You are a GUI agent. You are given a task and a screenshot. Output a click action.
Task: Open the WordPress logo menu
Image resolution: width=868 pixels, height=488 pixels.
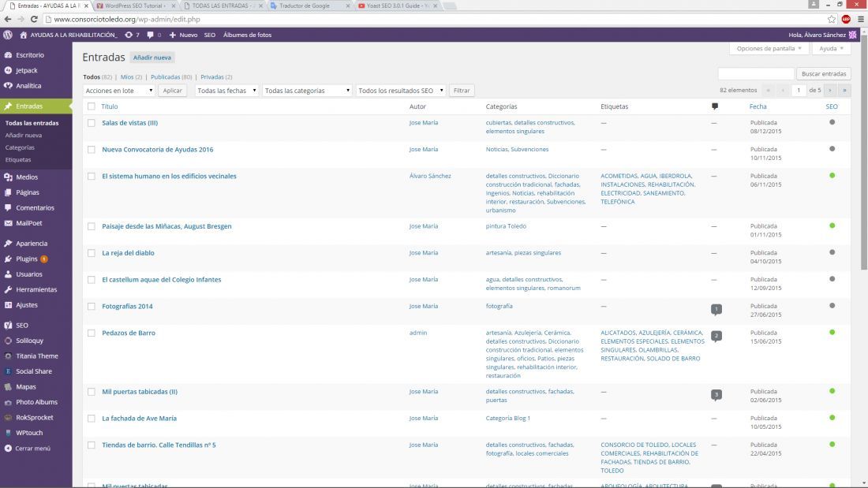(x=8, y=35)
